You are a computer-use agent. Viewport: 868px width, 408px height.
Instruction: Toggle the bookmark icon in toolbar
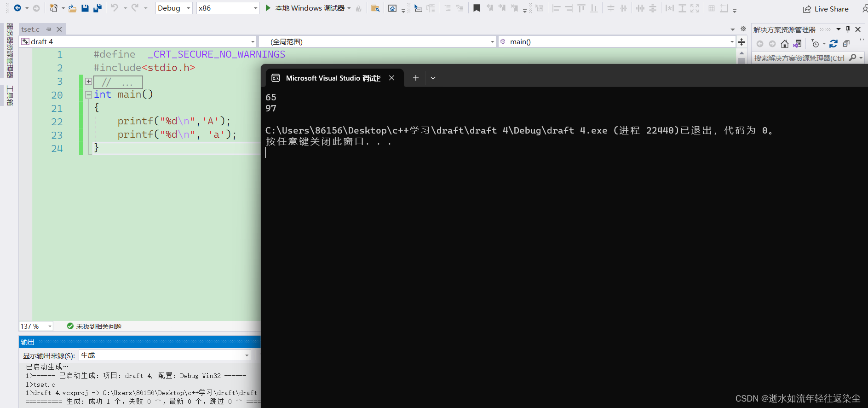click(477, 8)
